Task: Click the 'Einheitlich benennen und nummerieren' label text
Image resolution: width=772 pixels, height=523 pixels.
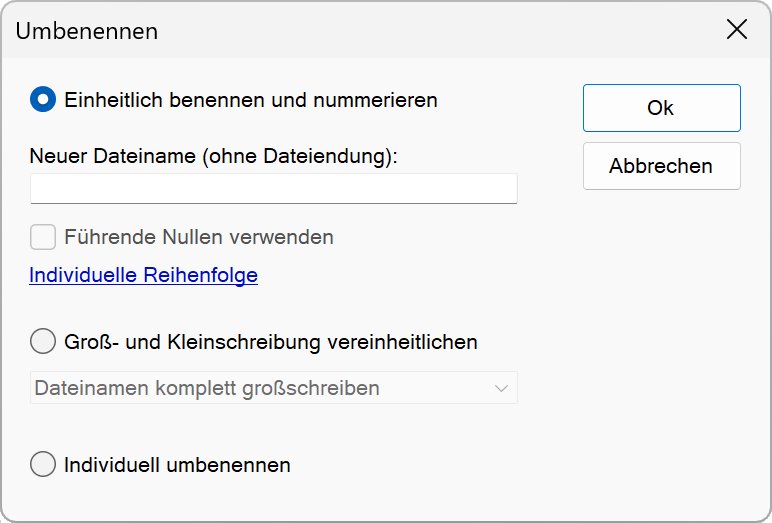Action: coord(250,100)
